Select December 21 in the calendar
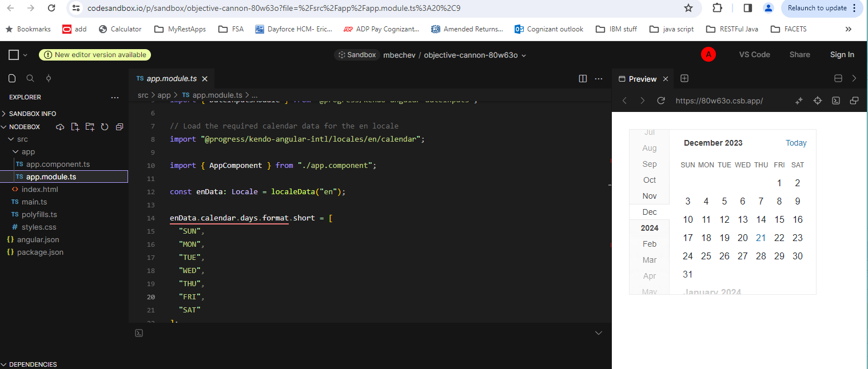 click(x=761, y=238)
